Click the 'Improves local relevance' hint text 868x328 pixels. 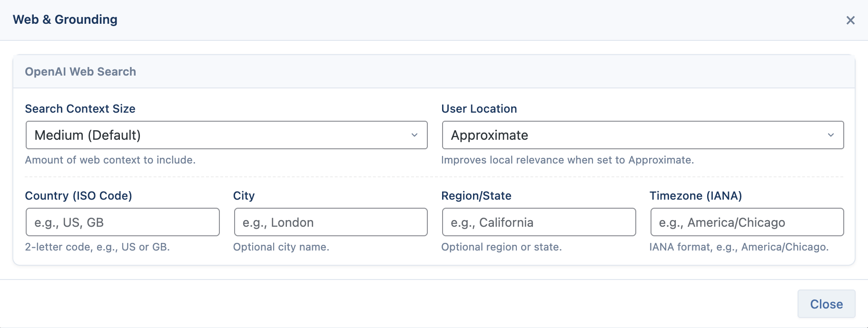point(568,160)
